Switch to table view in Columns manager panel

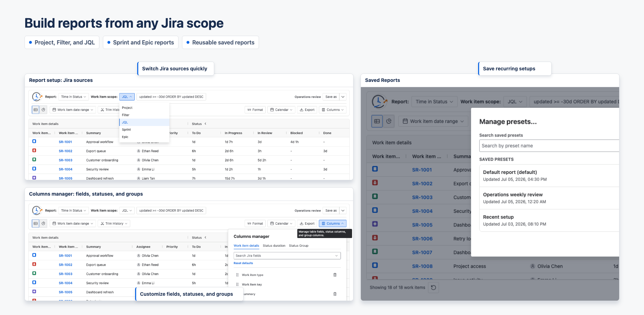[x=36, y=224]
